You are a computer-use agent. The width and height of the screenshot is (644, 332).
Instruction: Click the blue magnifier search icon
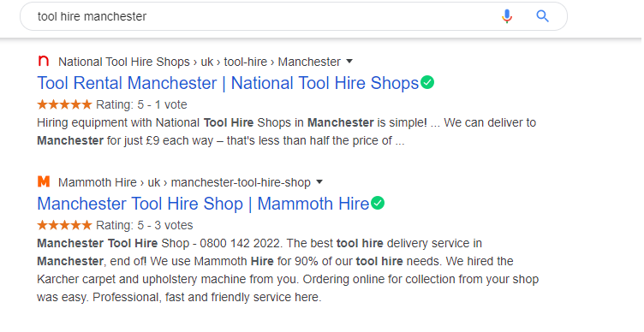pos(543,16)
